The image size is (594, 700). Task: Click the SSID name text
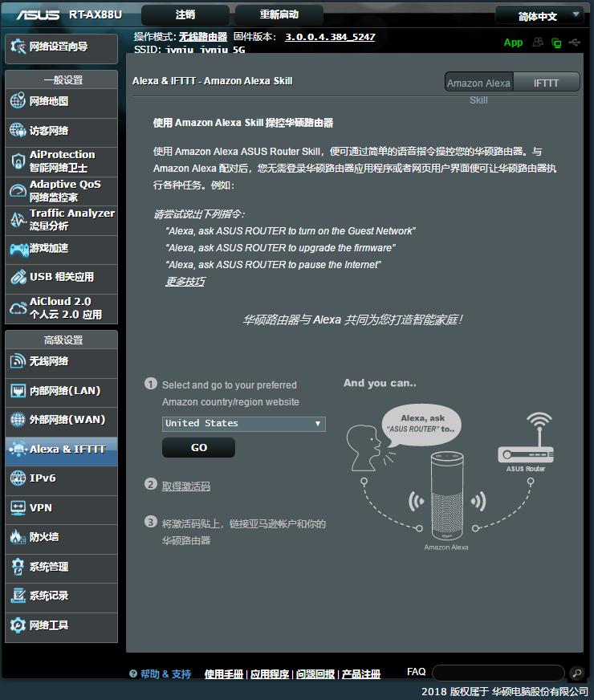click(205, 50)
